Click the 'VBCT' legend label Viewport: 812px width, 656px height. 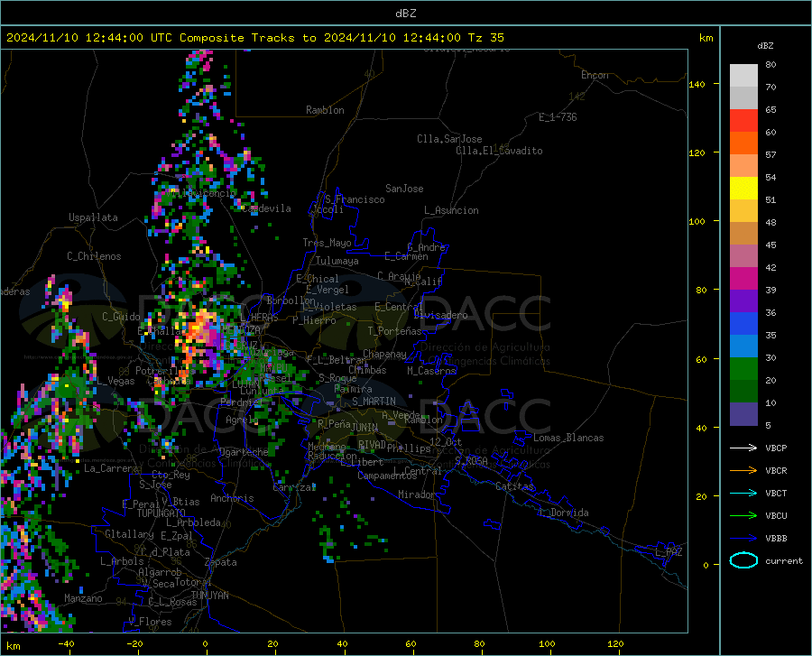(776, 493)
